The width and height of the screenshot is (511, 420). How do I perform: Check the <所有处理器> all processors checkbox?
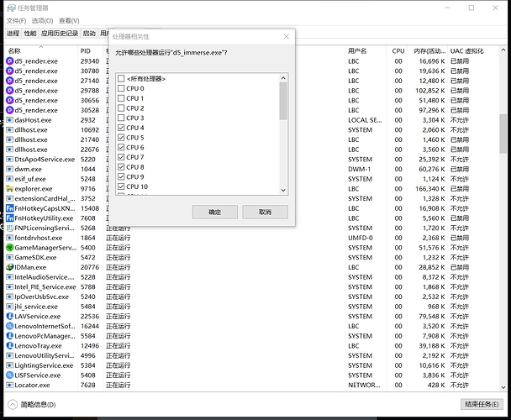click(121, 78)
